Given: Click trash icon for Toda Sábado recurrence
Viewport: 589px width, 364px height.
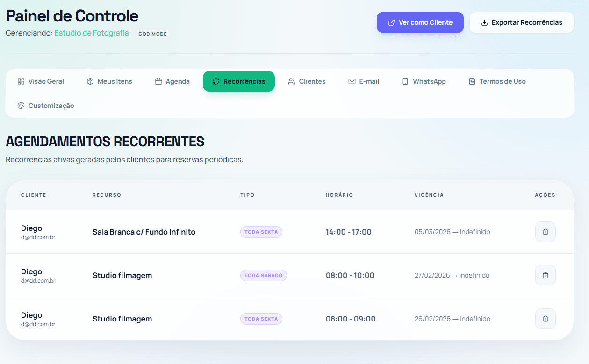Looking at the screenshot, I should [545, 275].
